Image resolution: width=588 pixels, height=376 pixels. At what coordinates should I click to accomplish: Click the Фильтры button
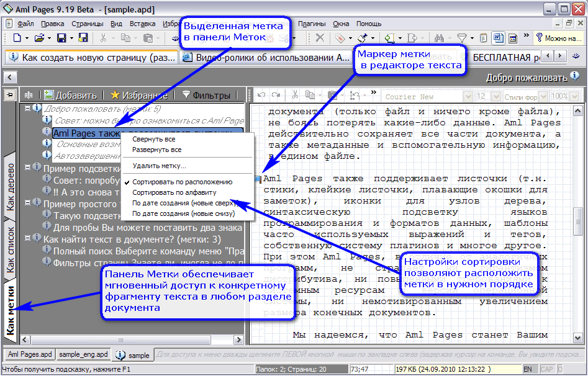[x=206, y=95]
